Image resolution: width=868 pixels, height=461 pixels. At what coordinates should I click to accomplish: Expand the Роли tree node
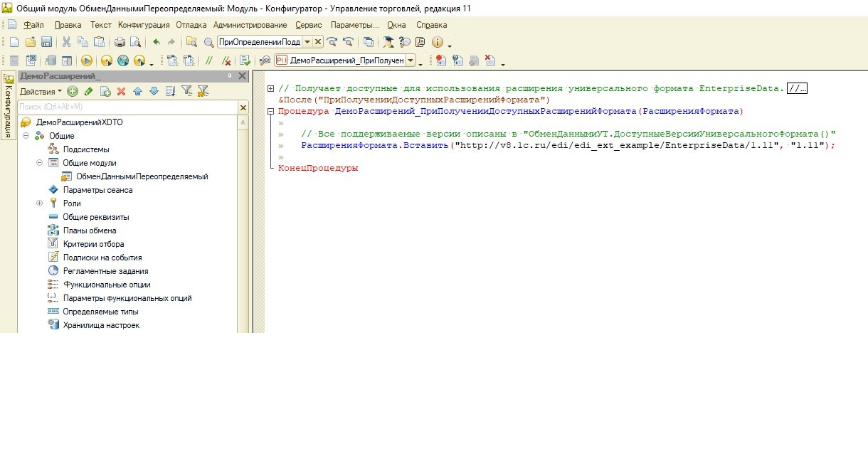[x=40, y=203]
